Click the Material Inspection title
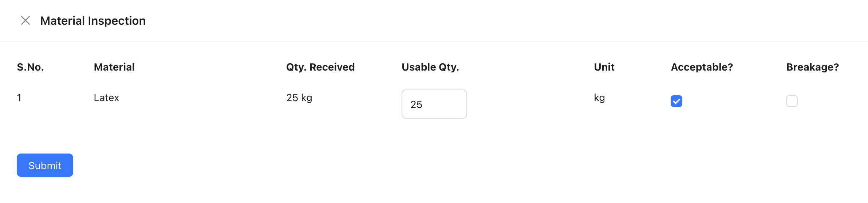 [x=93, y=21]
